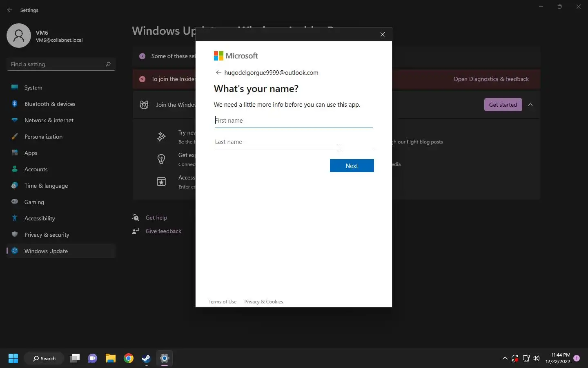This screenshot has height=368, width=588.
Task: Open Bluetooth & devices category
Action: 61,104
